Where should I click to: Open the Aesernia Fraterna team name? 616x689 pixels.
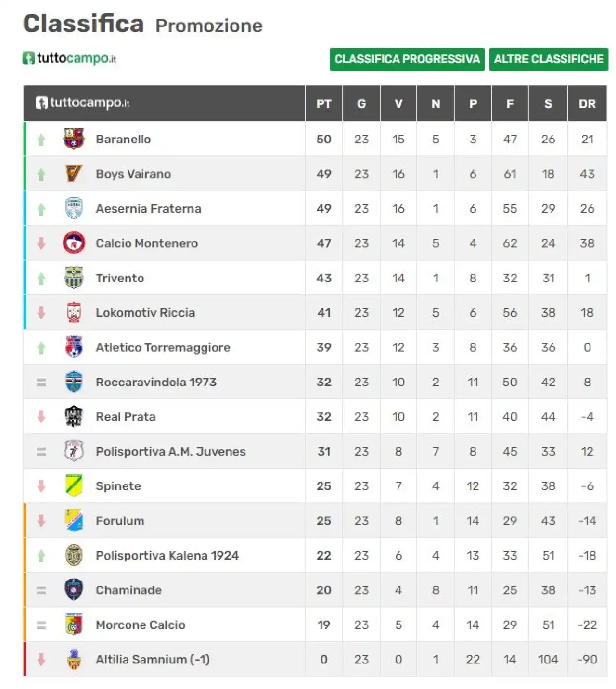[x=148, y=208]
